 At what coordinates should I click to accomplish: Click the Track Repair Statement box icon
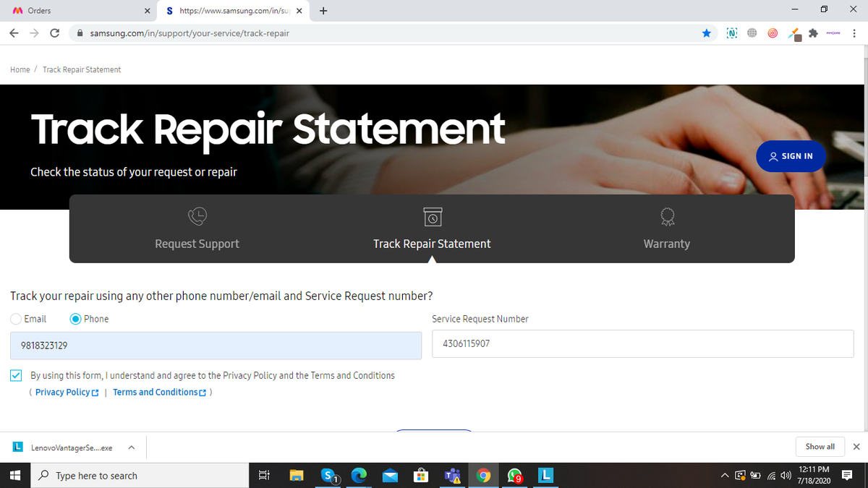[x=432, y=215]
